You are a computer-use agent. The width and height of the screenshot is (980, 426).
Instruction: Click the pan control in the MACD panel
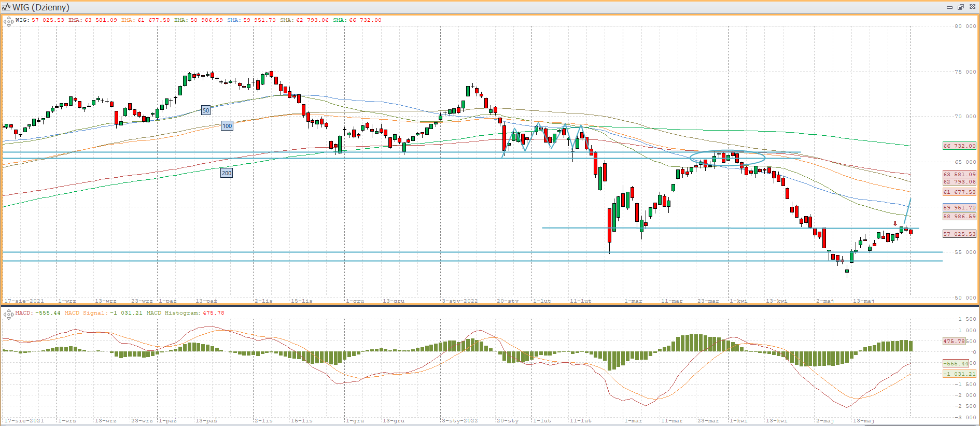[8, 314]
